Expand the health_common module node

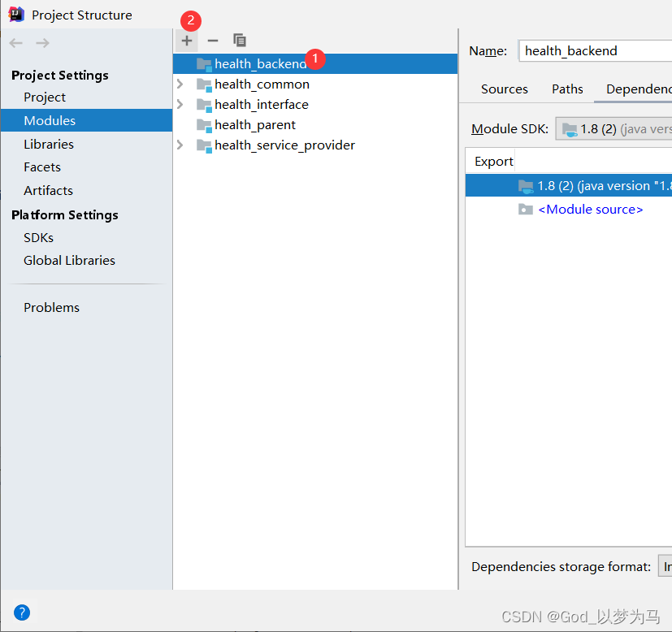coord(180,84)
